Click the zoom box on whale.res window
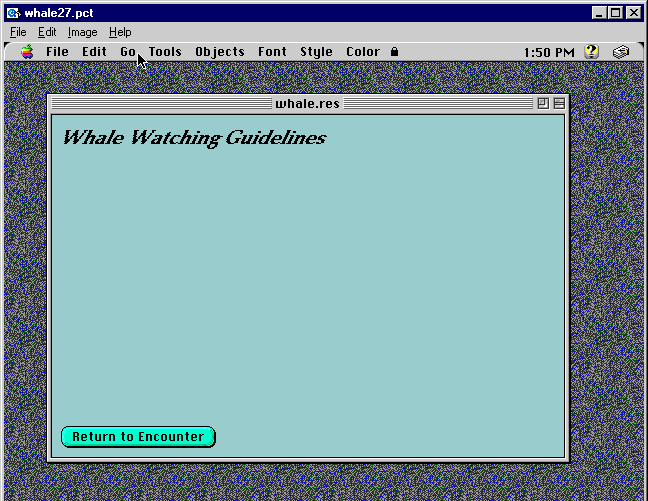 pos(543,103)
